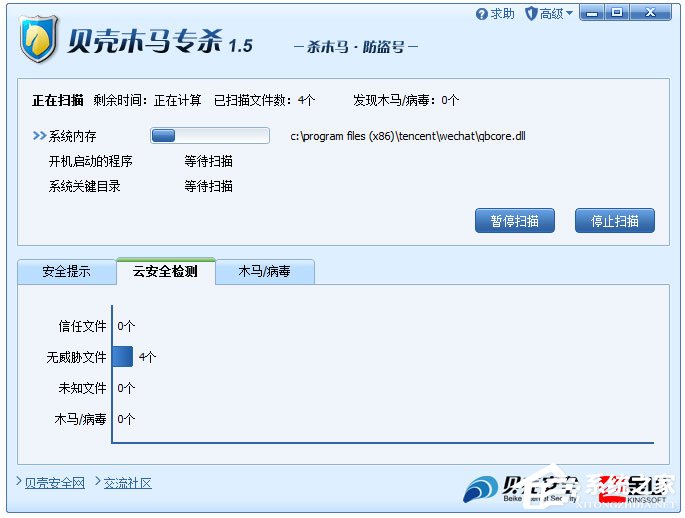Select the 系统关键目录 scan item
The image size is (685, 518).
(x=84, y=186)
